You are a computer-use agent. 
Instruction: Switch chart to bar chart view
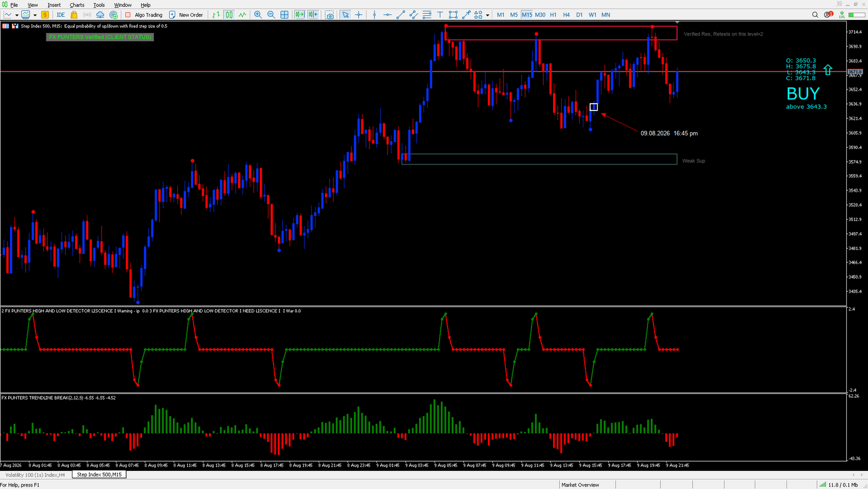(x=216, y=15)
